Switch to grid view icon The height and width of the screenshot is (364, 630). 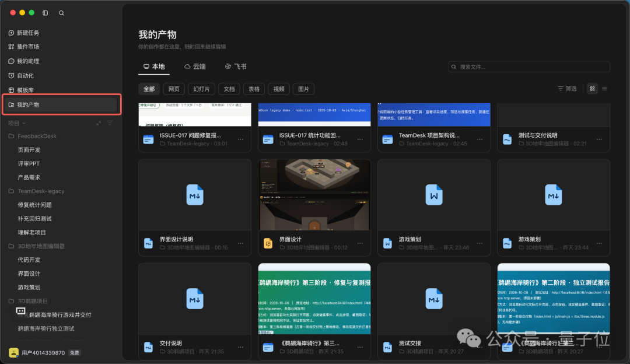tap(592, 89)
